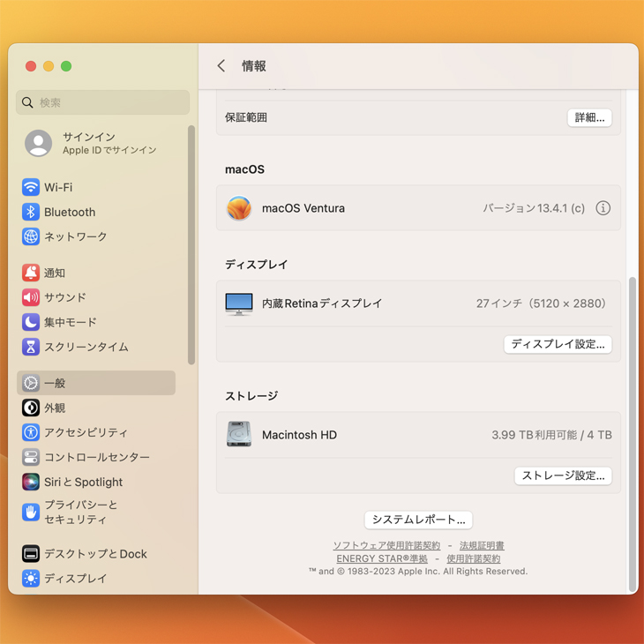Select 一般 gear icon in sidebar
The image size is (644, 644).
click(x=31, y=383)
